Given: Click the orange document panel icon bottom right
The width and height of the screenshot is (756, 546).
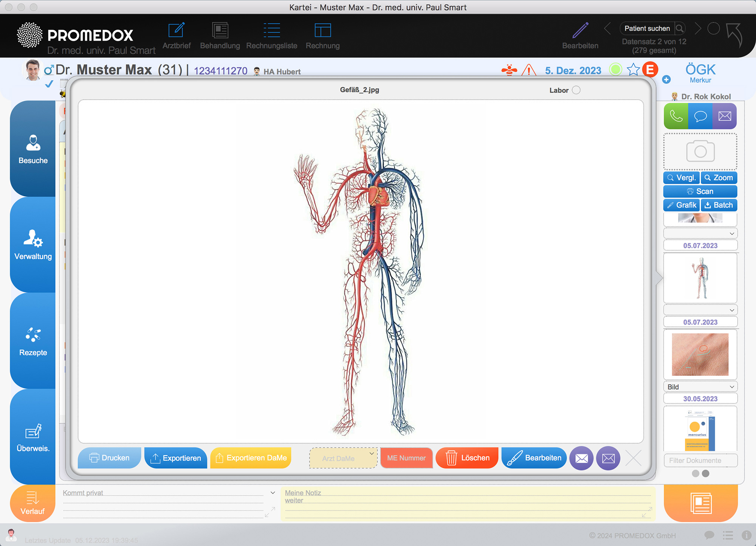Looking at the screenshot, I should pyautogui.click(x=701, y=503).
